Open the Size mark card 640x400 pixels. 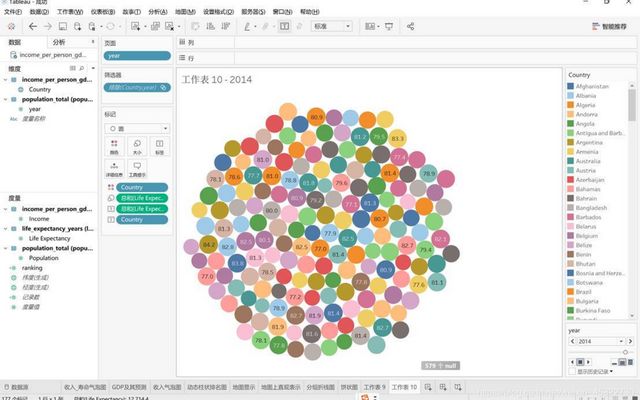click(x=137, y=148)
